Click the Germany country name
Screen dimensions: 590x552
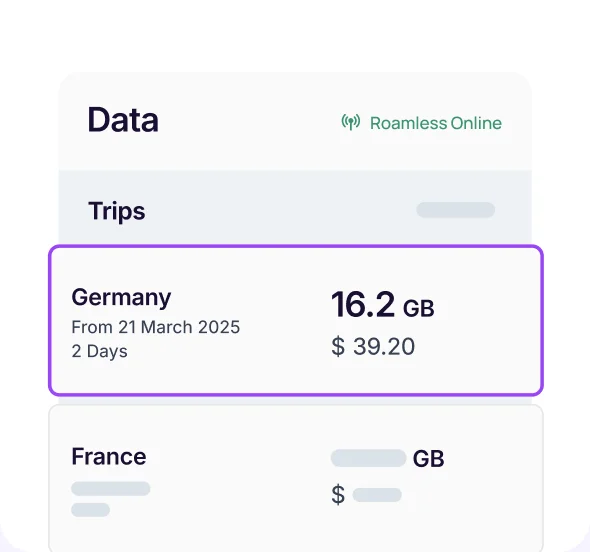(121, 298)
